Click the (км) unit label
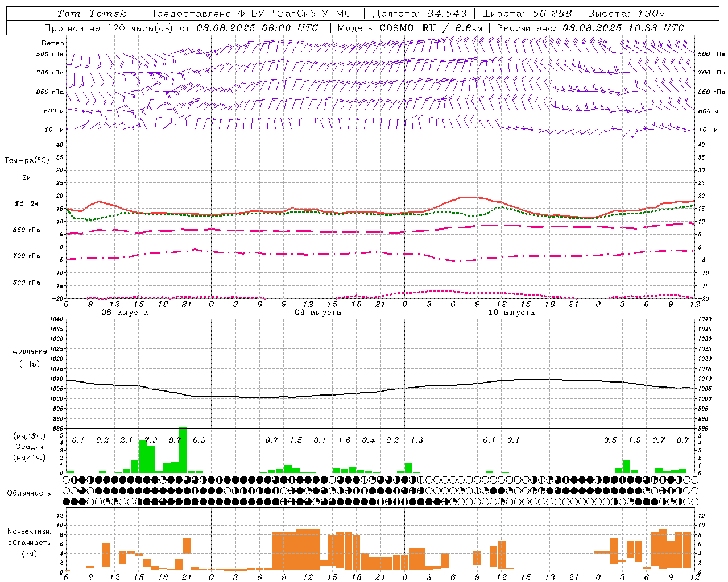Screen dimensions: 728x582 pyautogui.click(x=31, y=554)
